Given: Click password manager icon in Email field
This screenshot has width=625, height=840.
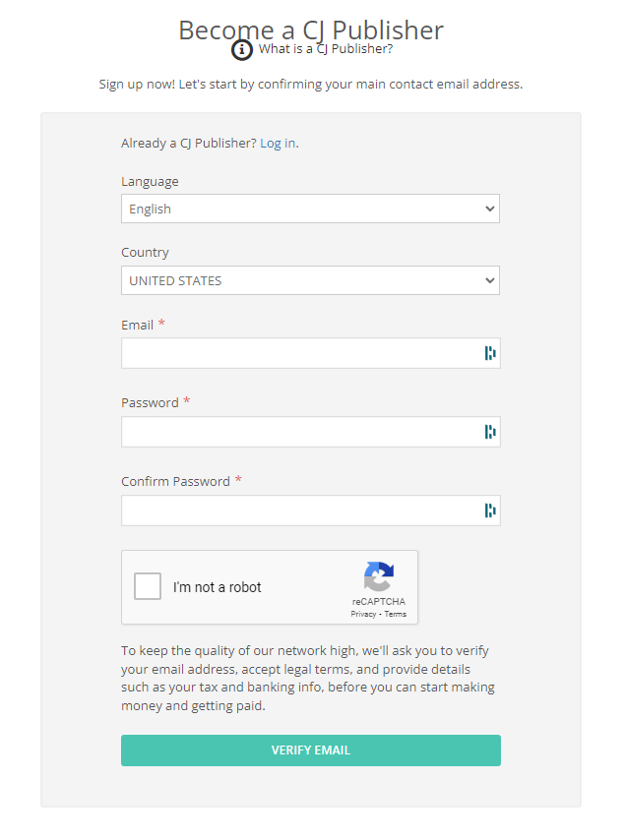Looking at the screenshot, I should click(x=490, y=353).
